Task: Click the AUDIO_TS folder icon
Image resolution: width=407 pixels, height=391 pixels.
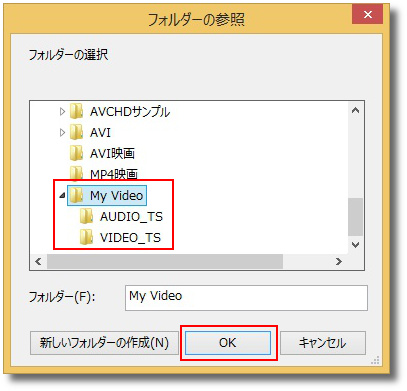Action: click(87, 216)
